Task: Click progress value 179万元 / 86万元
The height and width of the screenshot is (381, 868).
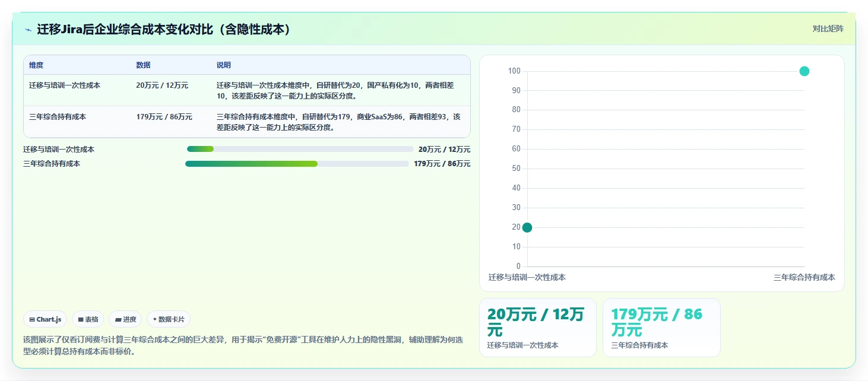Action: [x=442, y=164]
